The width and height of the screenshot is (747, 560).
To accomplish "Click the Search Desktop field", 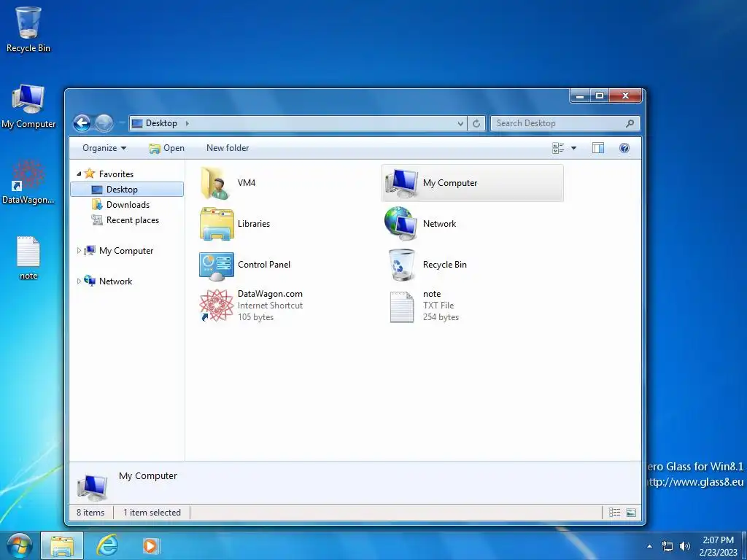I will click(565, 123).
